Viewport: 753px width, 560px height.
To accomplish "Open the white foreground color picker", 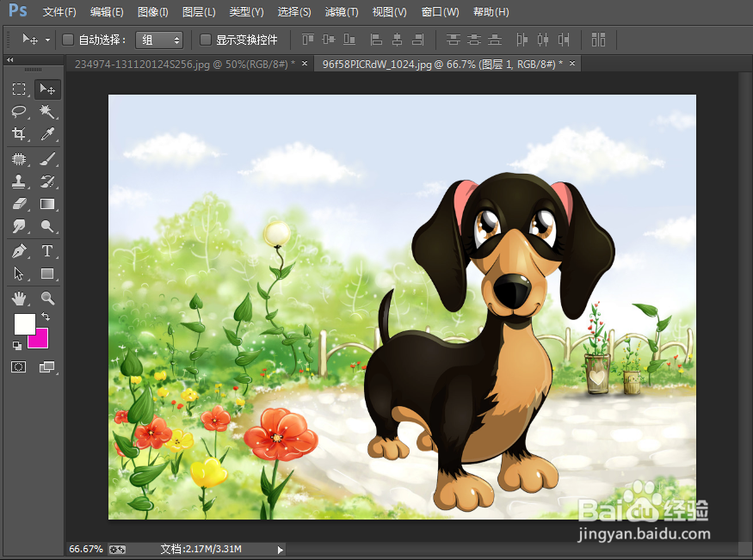I will point(24,324).
